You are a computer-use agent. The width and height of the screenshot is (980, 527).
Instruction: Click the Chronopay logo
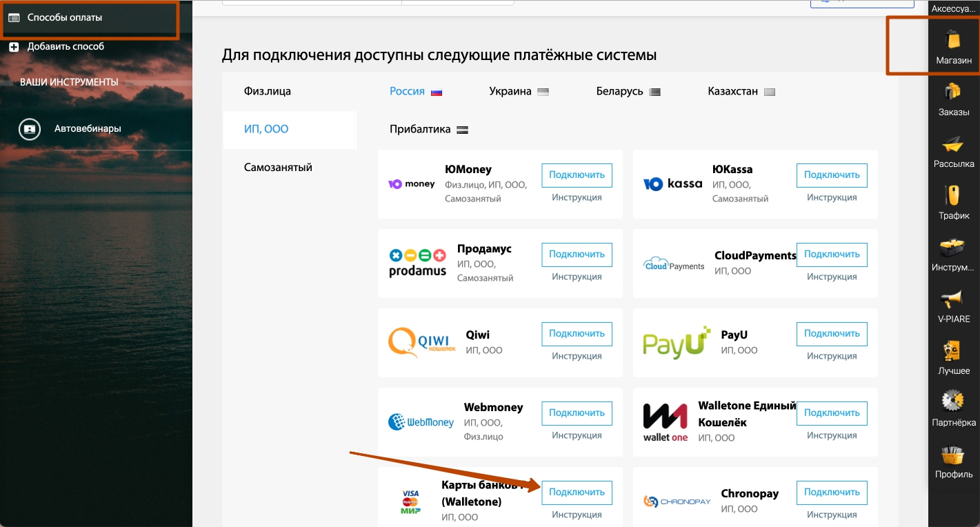(677, 501)
